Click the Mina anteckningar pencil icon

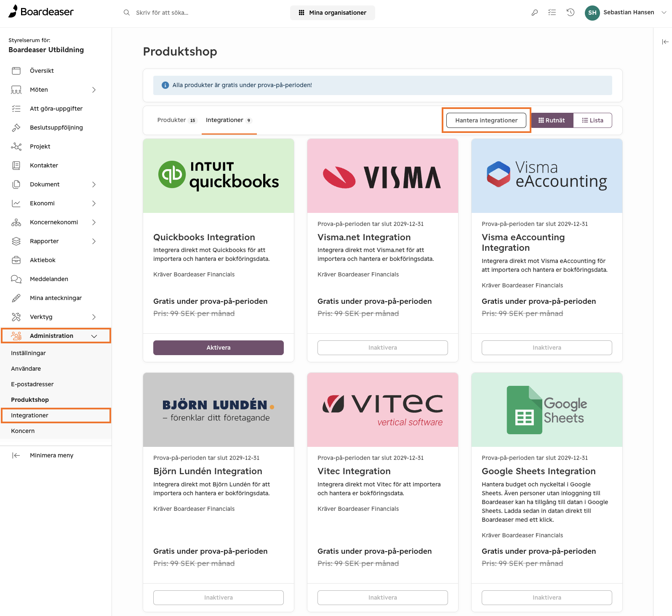click(16, 298)
